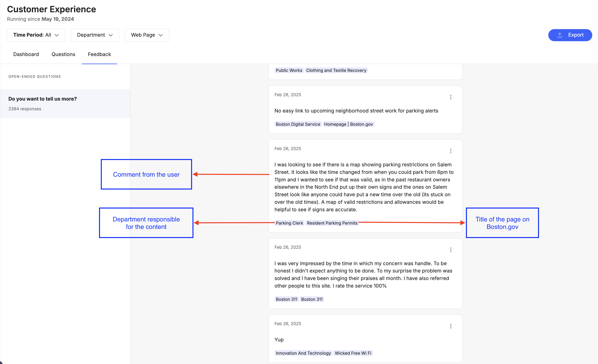
Task: Click the Boston Digital Service tag
Action: tap(298, 124)
